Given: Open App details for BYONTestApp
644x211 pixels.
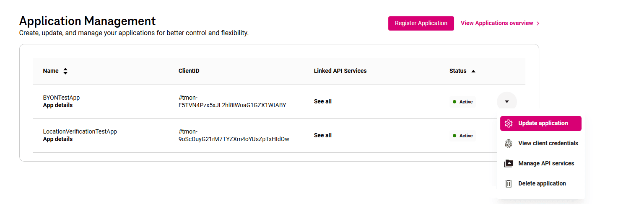Looking at the screenshot, I should pyautogui.click(x=58, y=105).
